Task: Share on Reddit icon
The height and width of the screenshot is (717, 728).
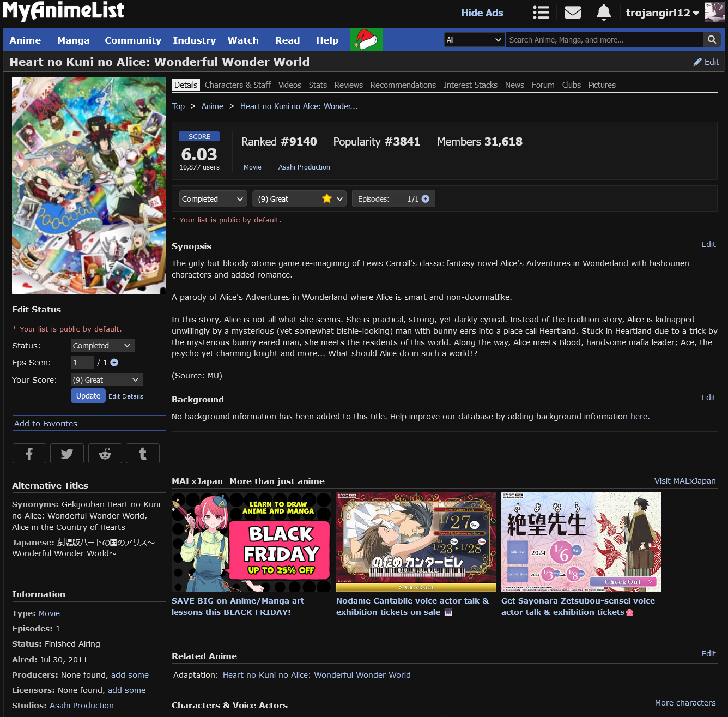Action: pyautogui.click(x=105, y=454)
